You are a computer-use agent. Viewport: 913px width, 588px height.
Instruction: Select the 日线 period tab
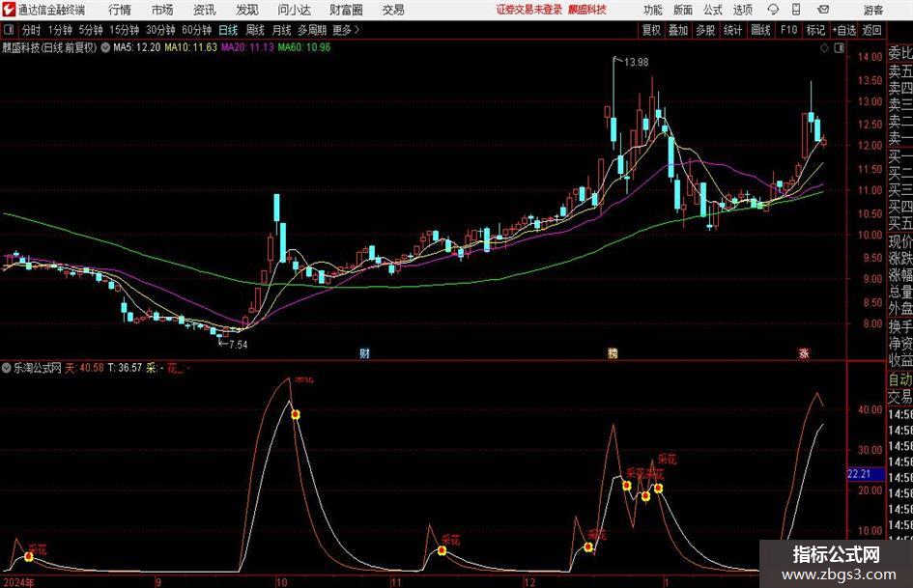(x=228, y=30)
